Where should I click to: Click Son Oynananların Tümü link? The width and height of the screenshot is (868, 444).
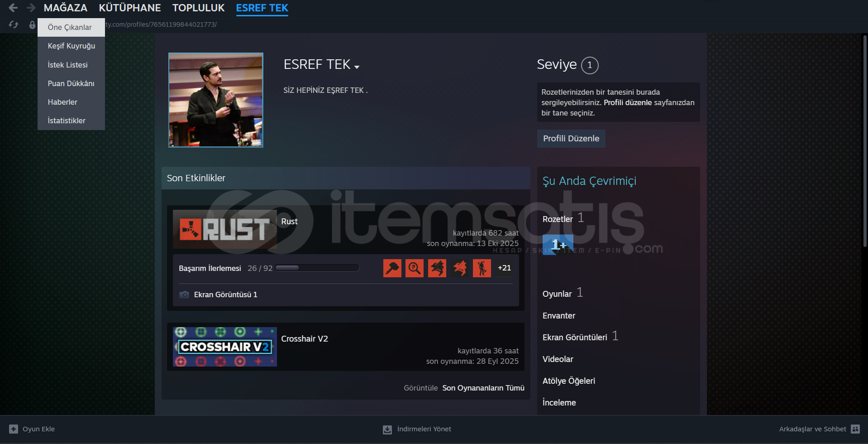(x=483, y=388)
